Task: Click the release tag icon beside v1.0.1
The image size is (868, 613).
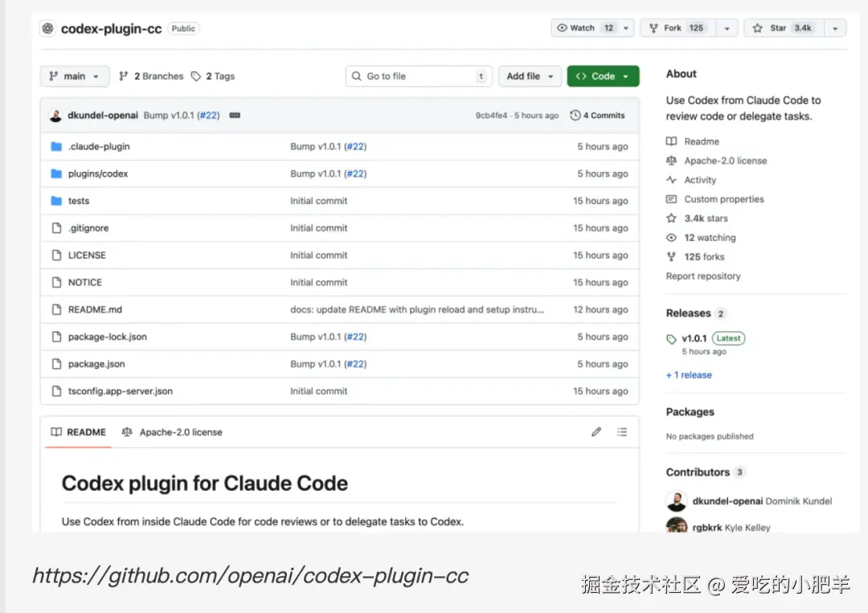Action: [671, 338]
